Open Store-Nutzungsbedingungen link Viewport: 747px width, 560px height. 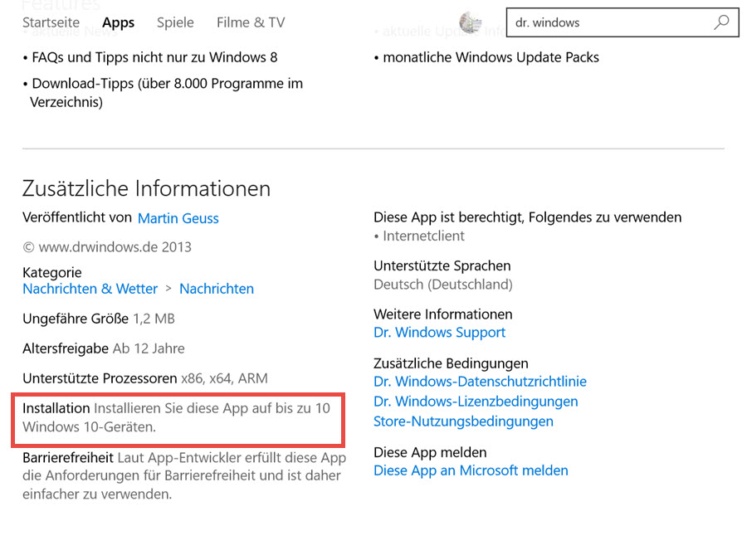pyautogui.click(x=463, y=421)
